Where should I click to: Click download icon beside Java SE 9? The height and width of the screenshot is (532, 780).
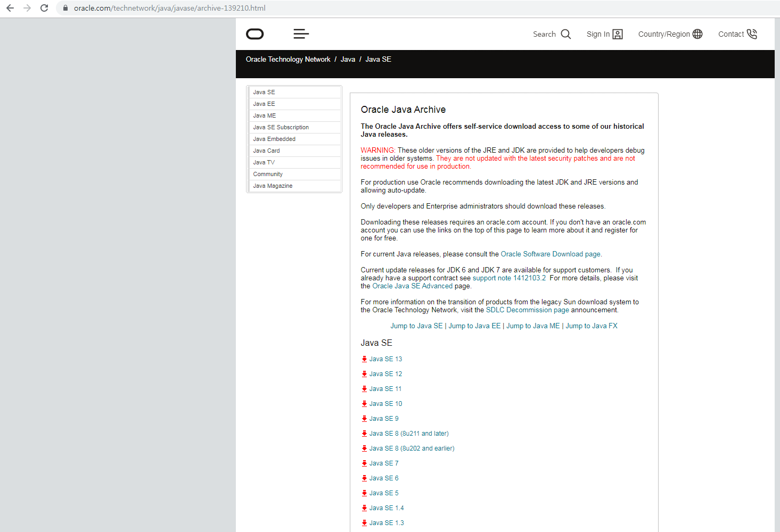pyautogui.click(x=364, y=419)
